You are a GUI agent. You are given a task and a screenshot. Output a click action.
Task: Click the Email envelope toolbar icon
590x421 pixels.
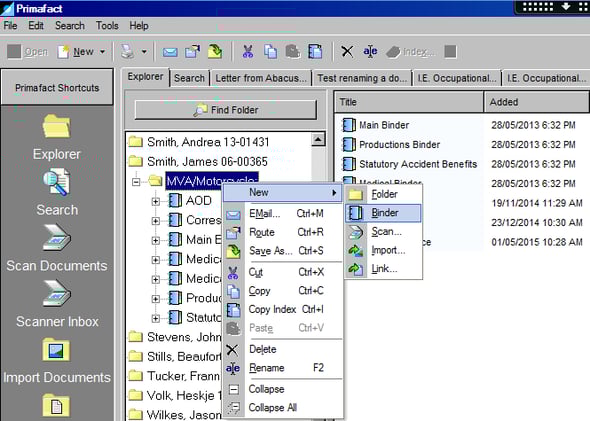point(170,52)
